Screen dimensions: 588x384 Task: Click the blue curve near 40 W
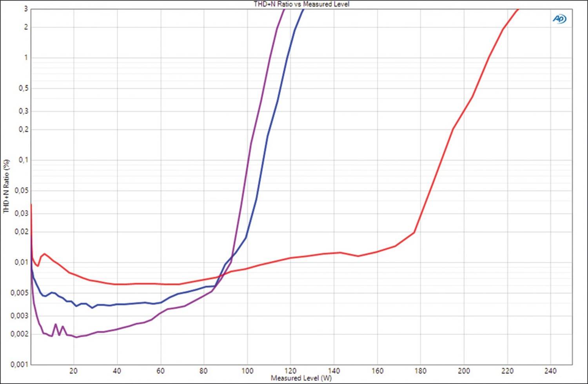coord(117,304)
